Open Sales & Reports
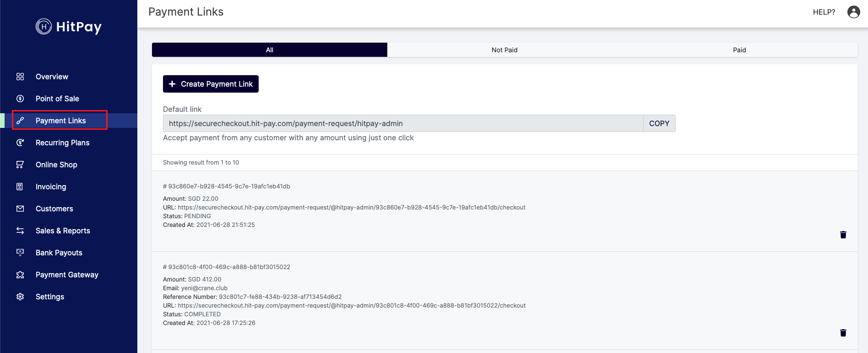The height and width of the screenshot is (353, 868). point(63,231)
